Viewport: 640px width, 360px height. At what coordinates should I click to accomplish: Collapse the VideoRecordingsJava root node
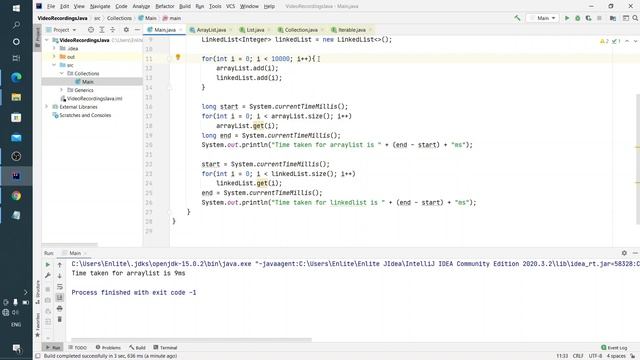click(47, 40)
